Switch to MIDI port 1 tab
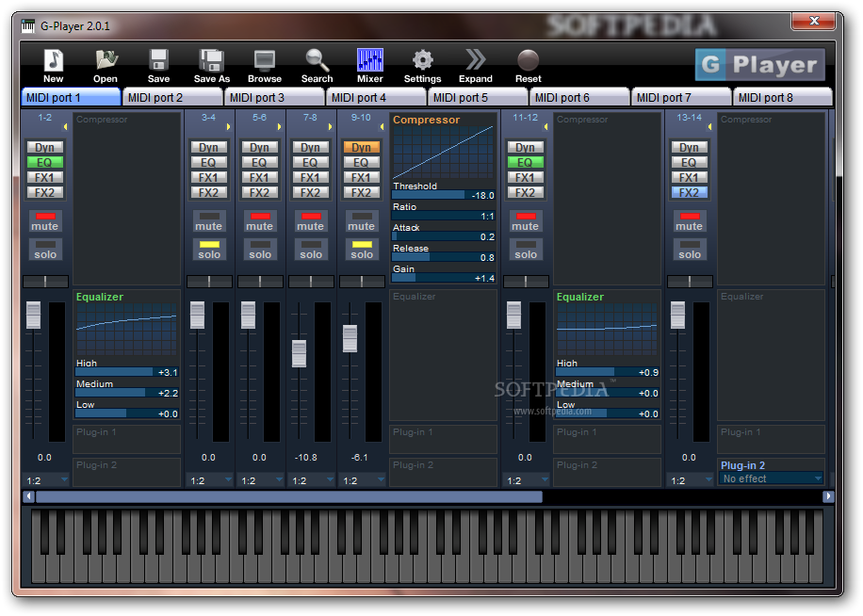The image size is (863, 616). coord(71,97)
